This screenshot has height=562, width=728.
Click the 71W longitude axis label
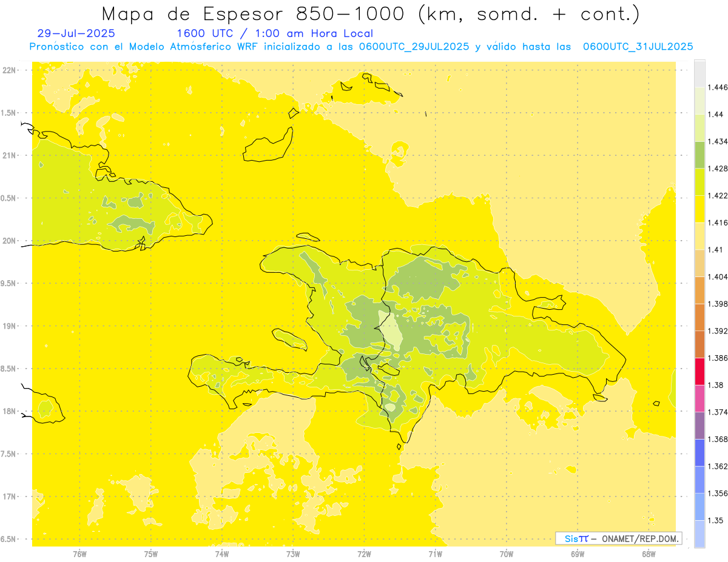pyautogui.click(x=435, y=554)
